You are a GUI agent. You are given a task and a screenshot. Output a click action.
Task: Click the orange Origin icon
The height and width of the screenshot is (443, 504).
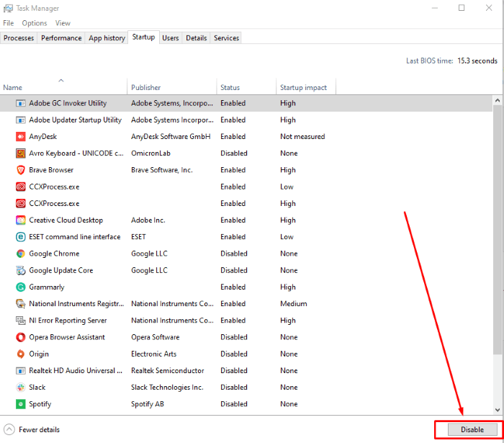point(21,354)
